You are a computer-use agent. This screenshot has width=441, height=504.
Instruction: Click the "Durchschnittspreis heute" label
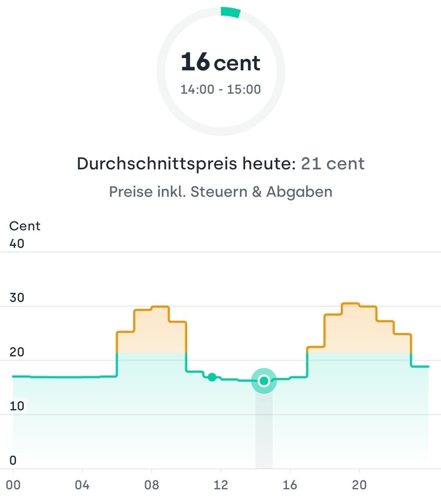click(186, 164)
